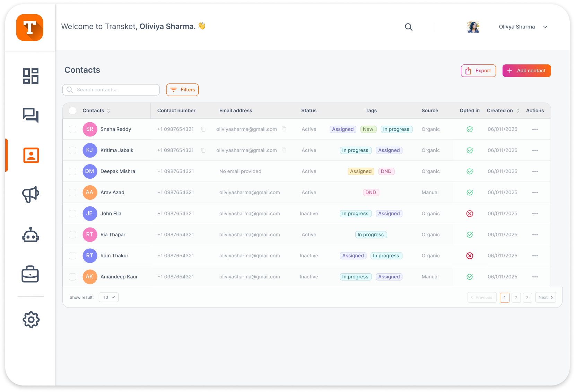Open the dashboard icon in sidebar

[31, 76]
